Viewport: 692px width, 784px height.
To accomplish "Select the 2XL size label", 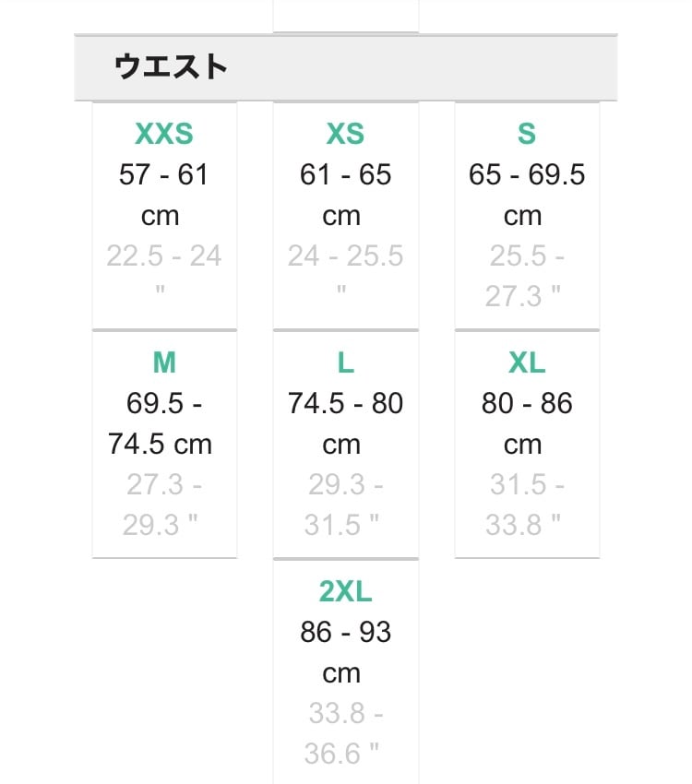I will point(345,591).
